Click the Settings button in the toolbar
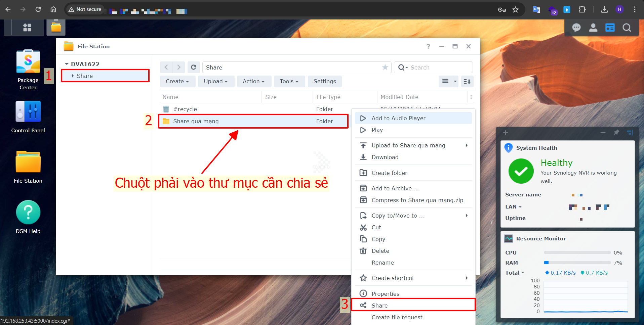The image size is (644, 325). click(324, 81)
